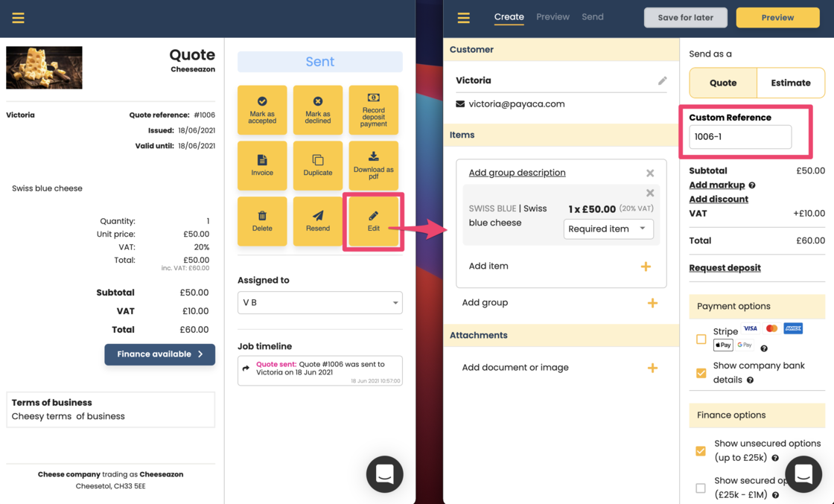Delete the quote with trash tile
The height and width of the screenshot is (504, 834).
pos(262,221)
